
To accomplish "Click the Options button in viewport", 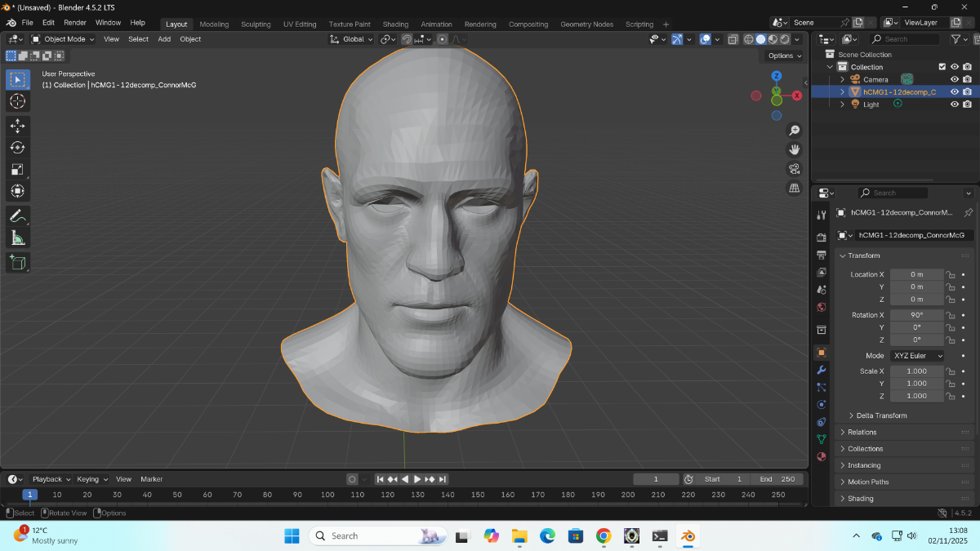I will 783,56.
